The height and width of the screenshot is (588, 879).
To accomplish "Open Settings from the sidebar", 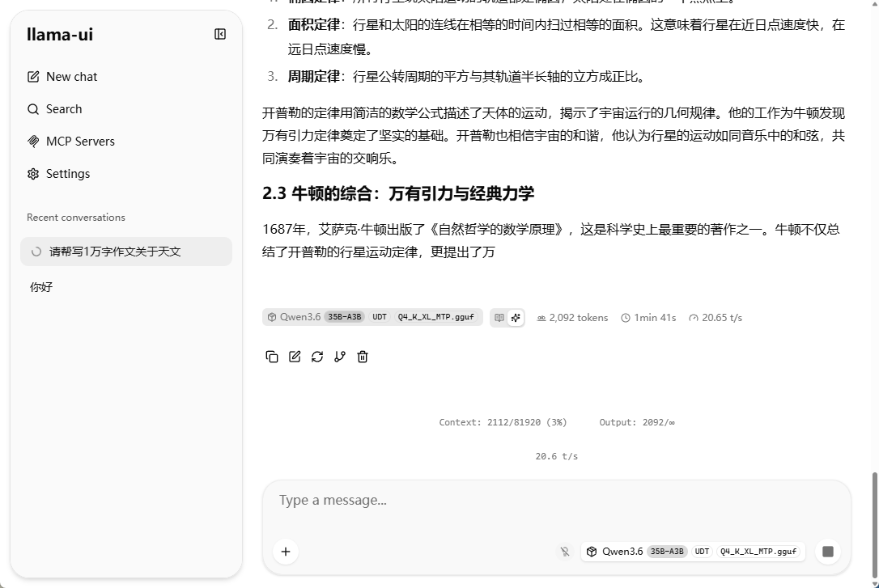I will point(59,174).
